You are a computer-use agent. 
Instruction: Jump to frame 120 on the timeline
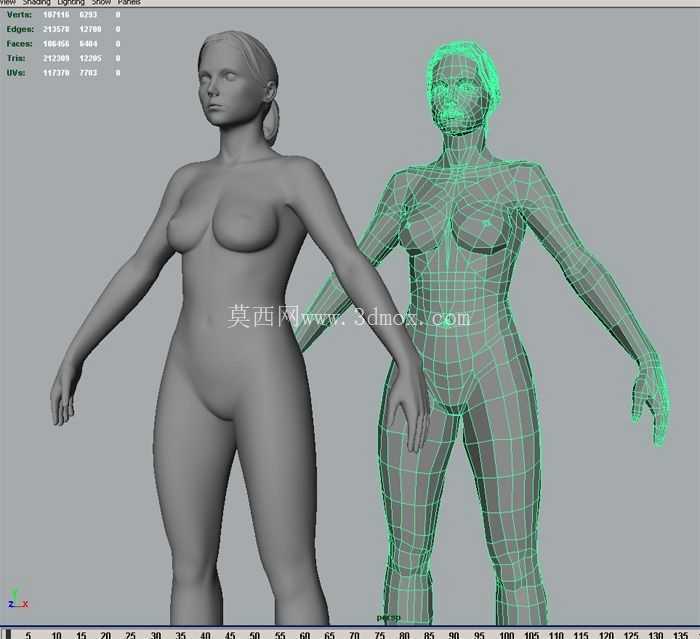(x=606, y=635)
